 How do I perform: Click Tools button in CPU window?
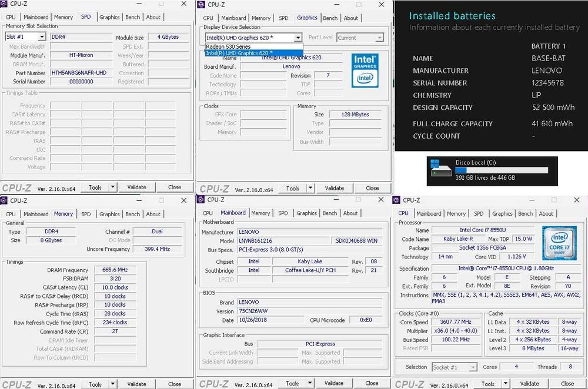(488, 383)
